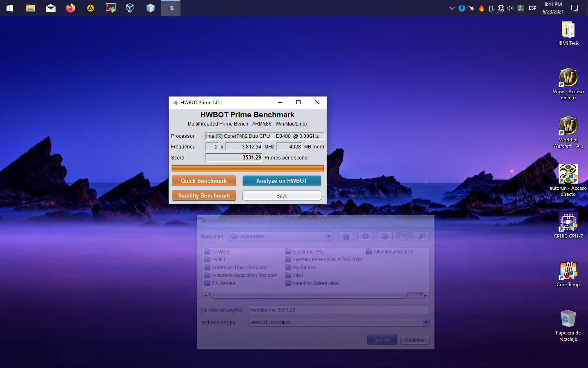Open File Explorer from the taskbar
The image size is (588, 368).
tap(30, 8)
